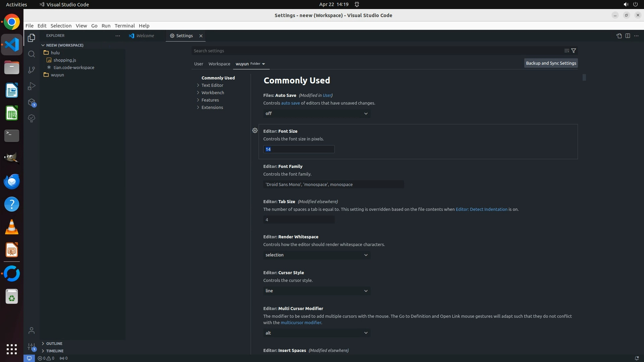644x362 pixels.
Task: Click the Split Editor Right icon
Action: coord(628,36)
